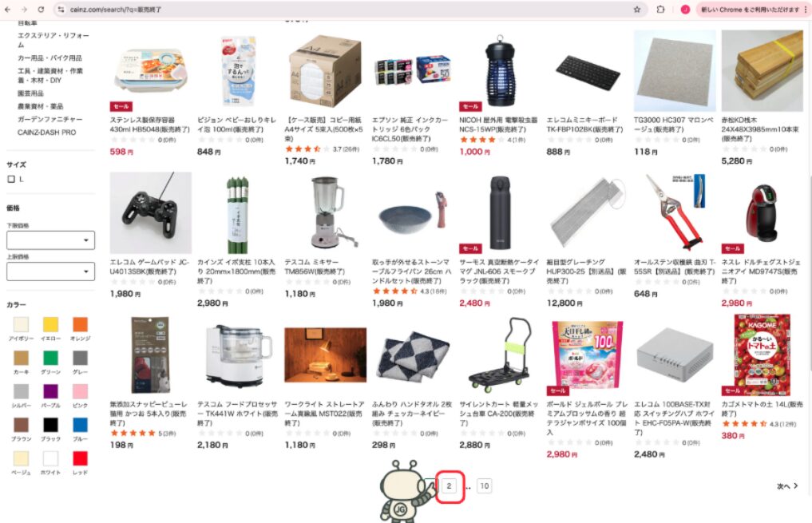Open the 園芸用品 category
The height and width of the screenshot is (523, 812).
tap(30, 93)
